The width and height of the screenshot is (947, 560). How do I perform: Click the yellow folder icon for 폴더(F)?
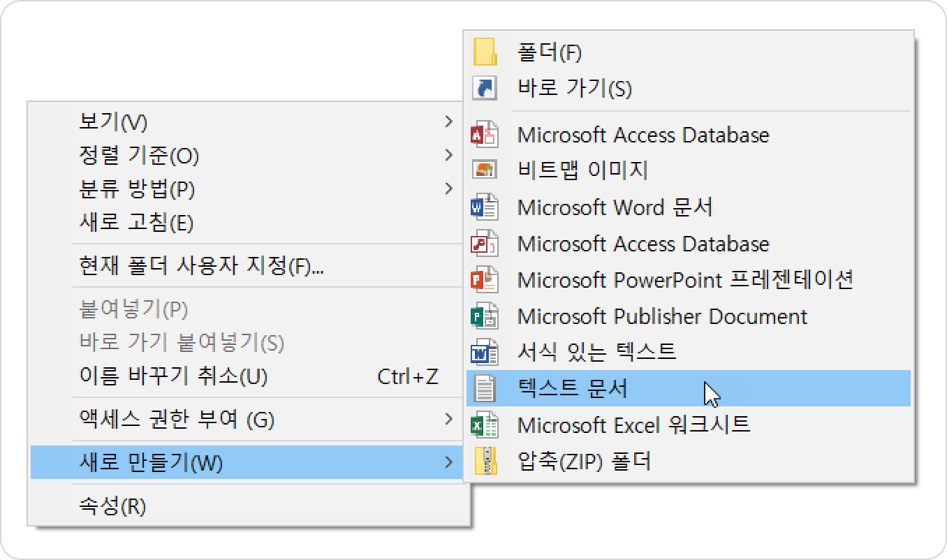pyautogui.click(x=485, y=52)
